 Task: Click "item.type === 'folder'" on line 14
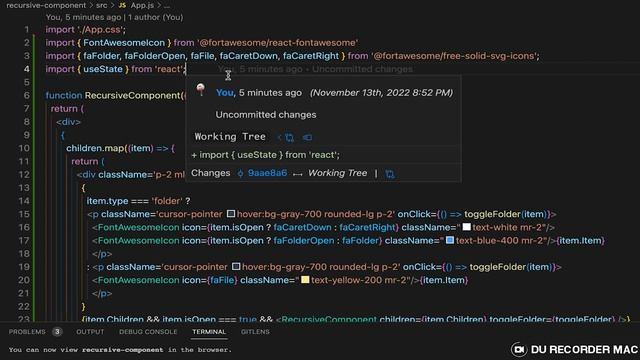point(134,201)
